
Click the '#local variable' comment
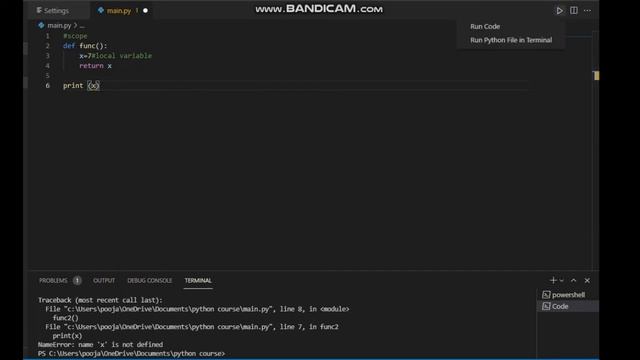(122, 56)
